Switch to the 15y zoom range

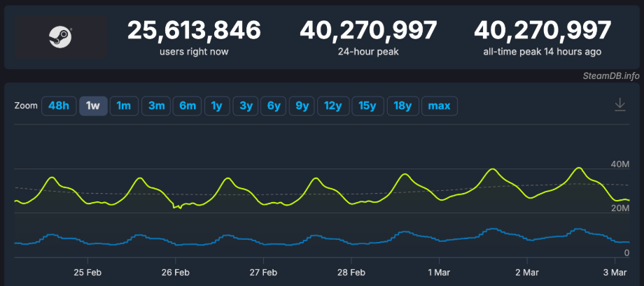(367, 106)
